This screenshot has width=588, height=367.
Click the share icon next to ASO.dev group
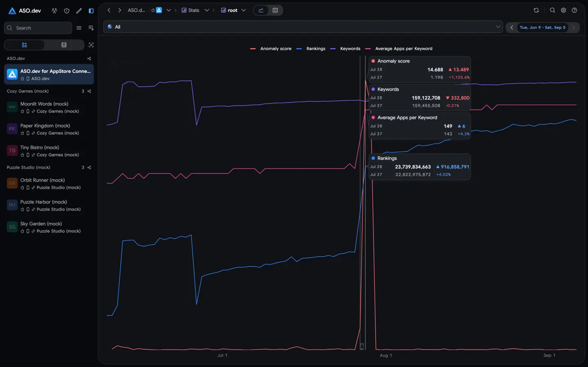tap(89, 58)
